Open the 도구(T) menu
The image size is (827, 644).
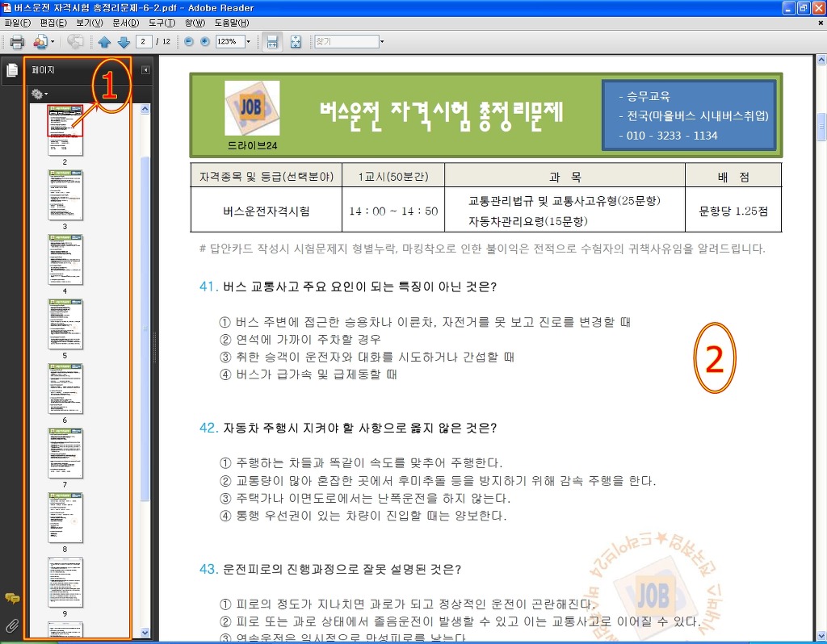point(162,23)
